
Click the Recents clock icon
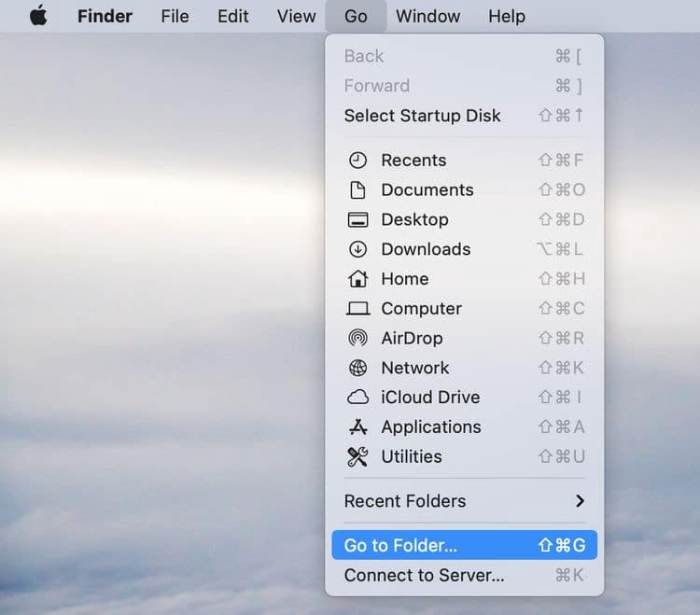[357, 161]
